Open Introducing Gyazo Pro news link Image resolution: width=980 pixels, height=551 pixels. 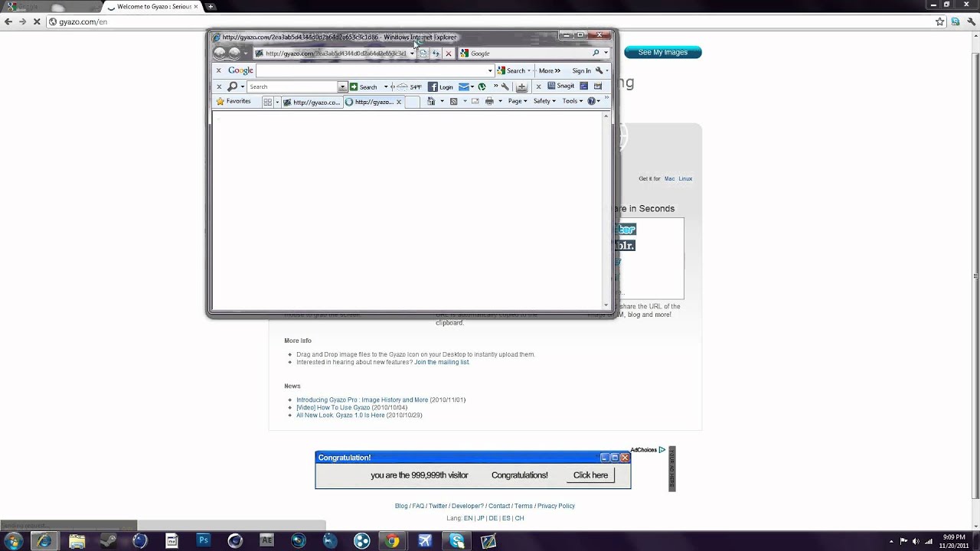[362, 399]
